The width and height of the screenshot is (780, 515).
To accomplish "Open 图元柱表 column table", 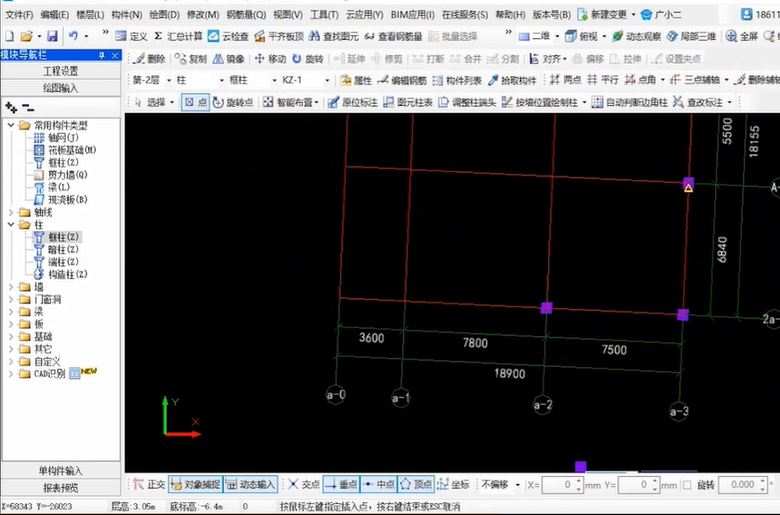I will (407, 103).
